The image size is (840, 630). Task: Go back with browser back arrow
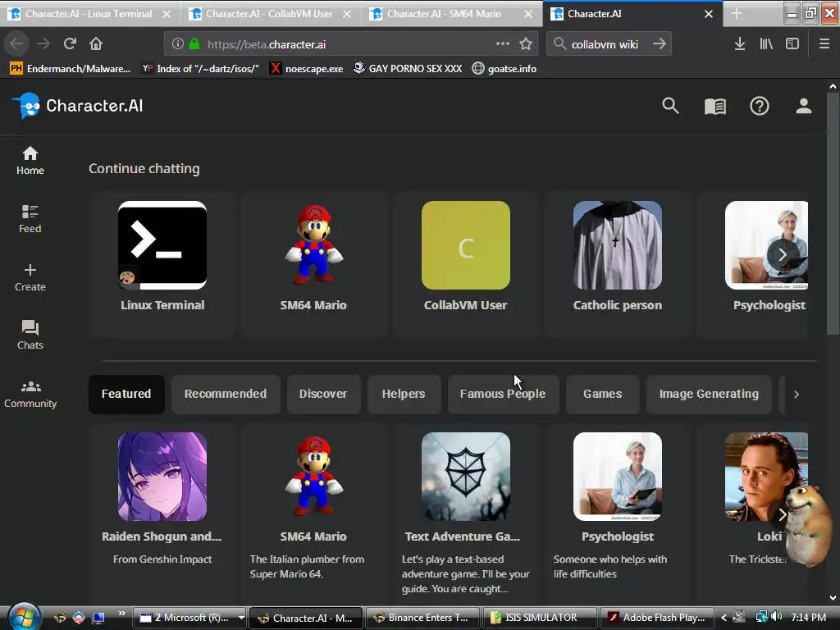[17, 44]
